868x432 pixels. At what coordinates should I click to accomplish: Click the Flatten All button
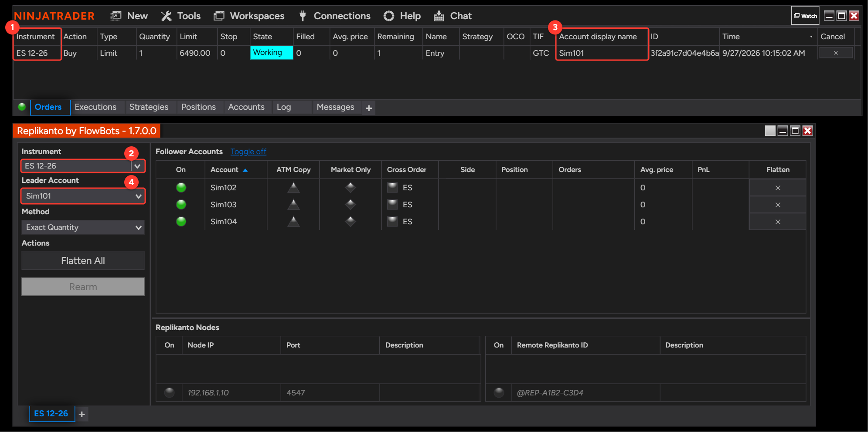click(x=83, y=261)
